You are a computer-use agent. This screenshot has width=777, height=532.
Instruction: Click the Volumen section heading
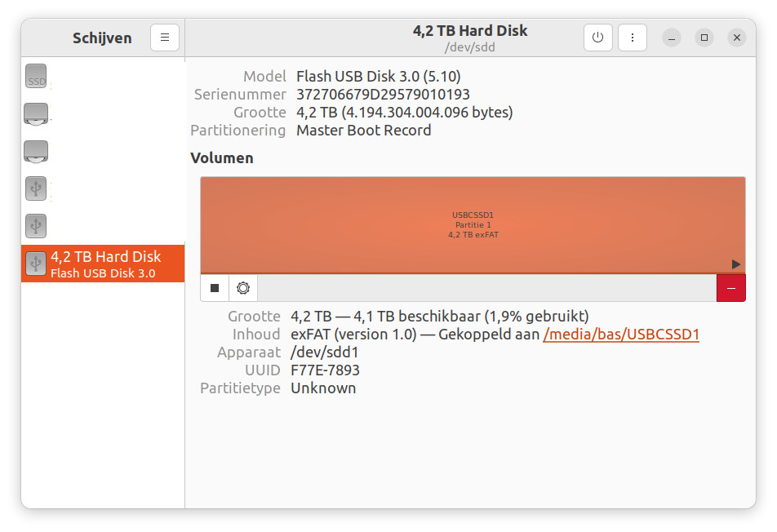pyautogui.click(x=222, y=158)
